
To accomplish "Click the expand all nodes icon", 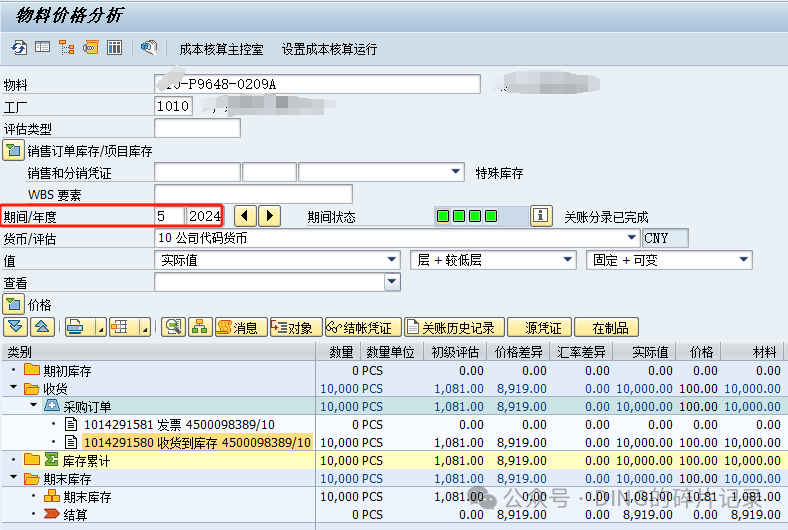I will point(16,328).
